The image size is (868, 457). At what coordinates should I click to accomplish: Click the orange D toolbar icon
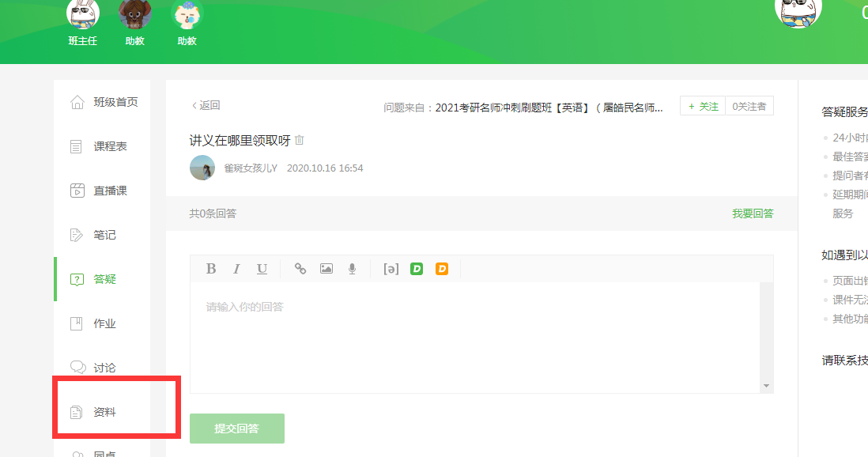click(442, 269)
